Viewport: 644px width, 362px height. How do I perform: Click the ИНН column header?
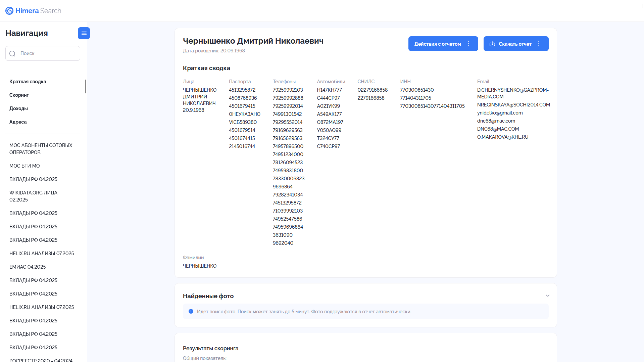(405, 82)
